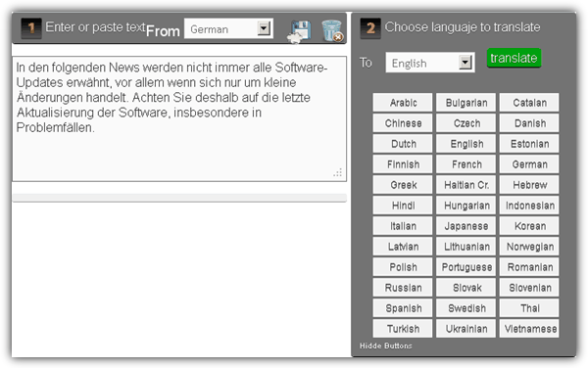
Task: Translate to Japanese using its button
Action: coord(466,226)
